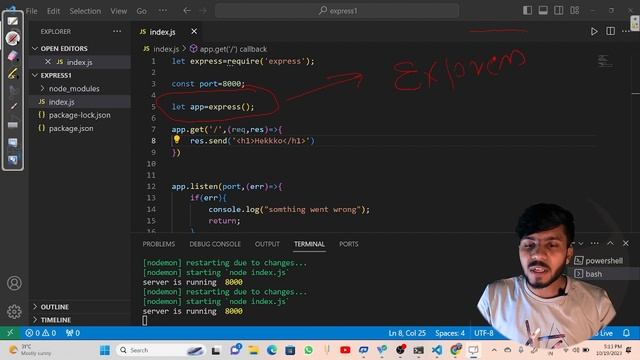The height and width of the screenshot is (360, 640).
Task: Click the Spaces: 4 indentation setting
Action: [x=450, y=333]
